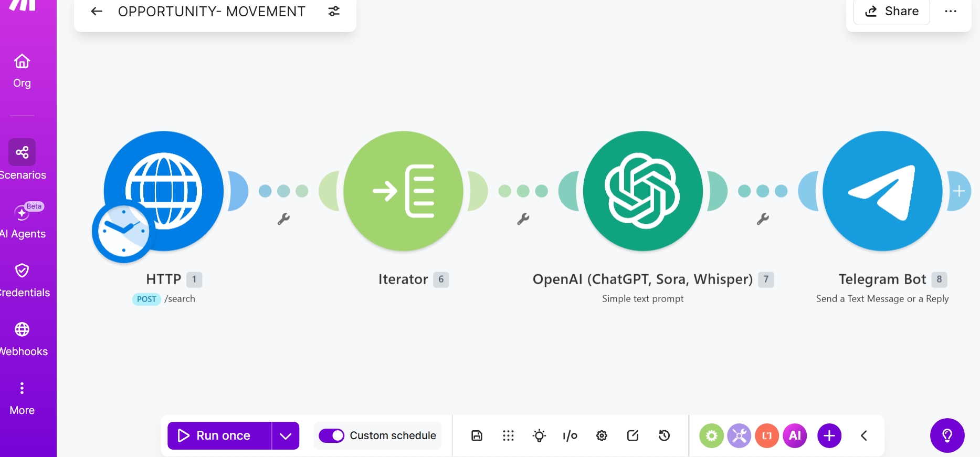The height and width of the screenshot is (457, 980).
Task: Click wrench between OpenAI and Telegram Bot
Action: [x=763, y=219]
